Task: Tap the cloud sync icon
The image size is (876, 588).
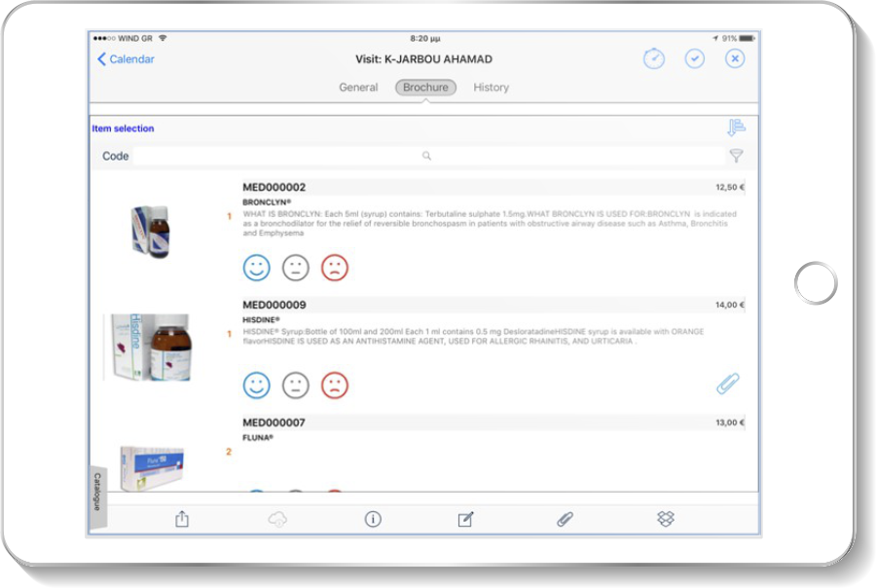Action: pyautogui.click(x=277, y=519)
